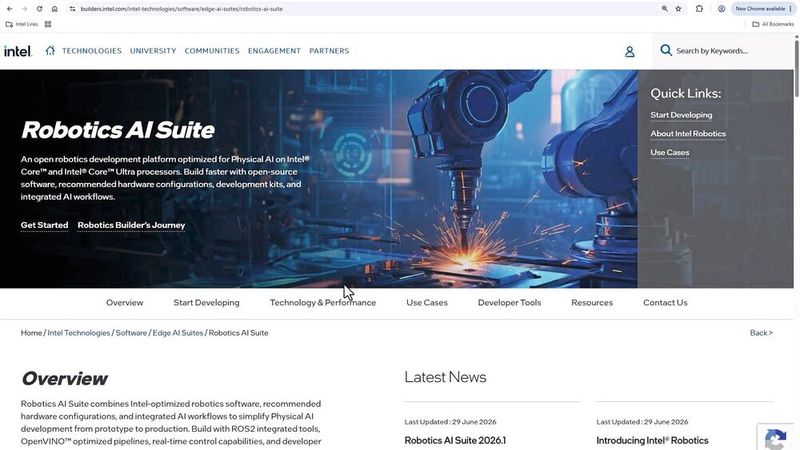The width and height of the screenshot is (800, 450).
Task: Open the All Bookmarks folder
Action: [773, 24]
